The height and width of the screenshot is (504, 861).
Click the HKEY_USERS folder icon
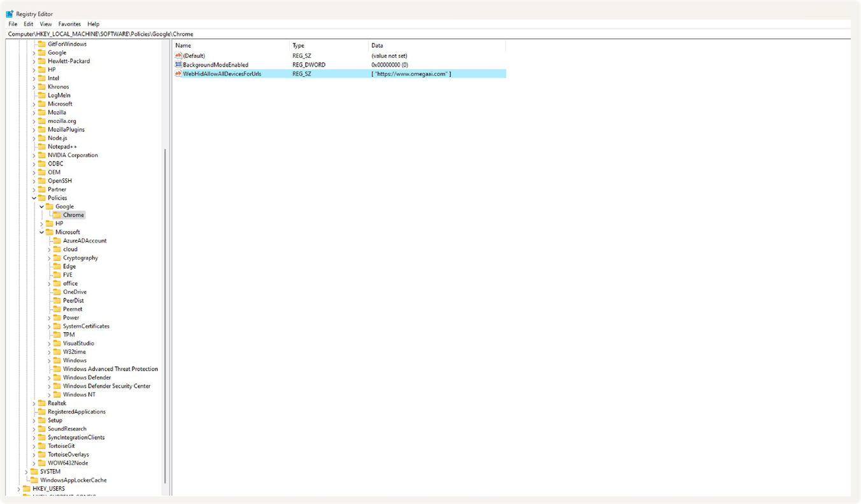(x=27, y=489)
